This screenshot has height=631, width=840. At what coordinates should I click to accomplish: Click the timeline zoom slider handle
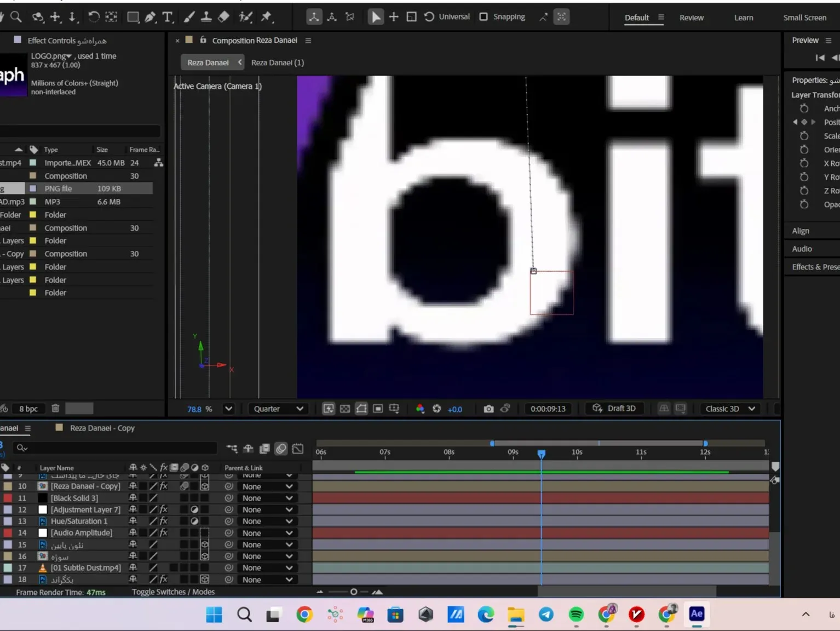point(354,592)
